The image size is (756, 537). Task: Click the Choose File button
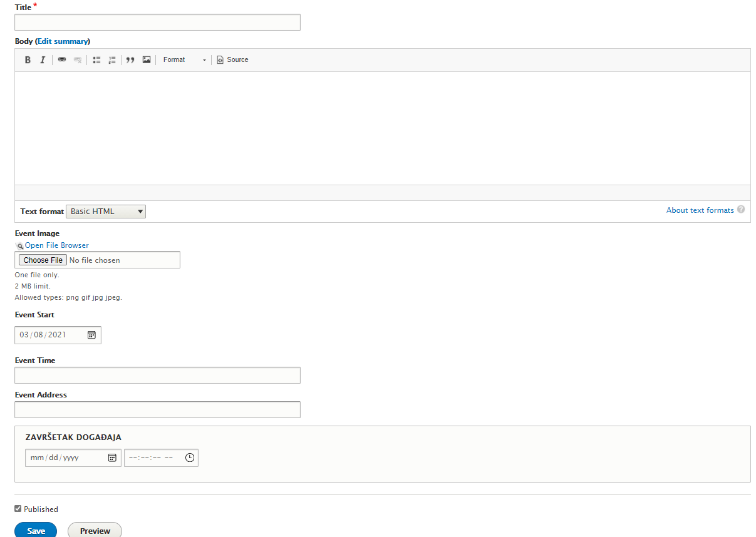43,260
